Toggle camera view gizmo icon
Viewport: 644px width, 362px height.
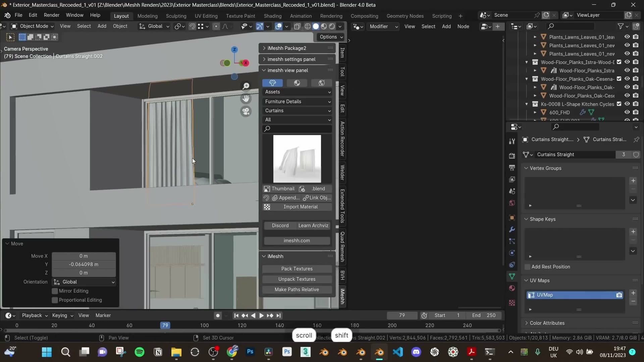(246, 111)
